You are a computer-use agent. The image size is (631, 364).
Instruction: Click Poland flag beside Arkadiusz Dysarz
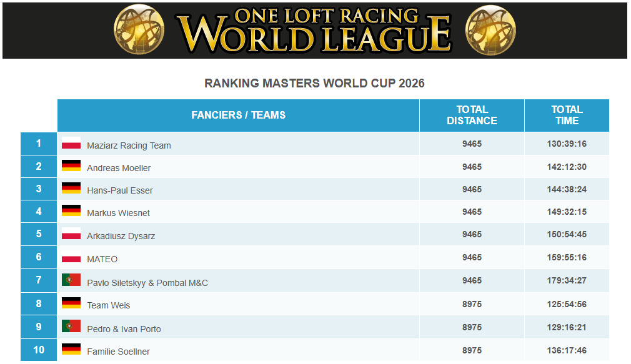[71, 234]
